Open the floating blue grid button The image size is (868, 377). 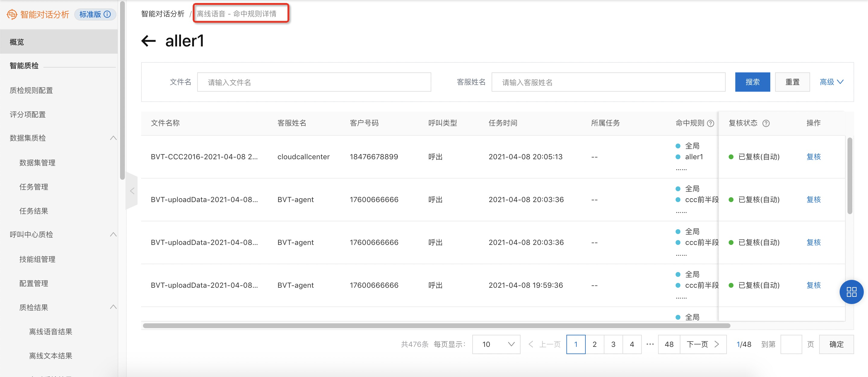point(851,292)
